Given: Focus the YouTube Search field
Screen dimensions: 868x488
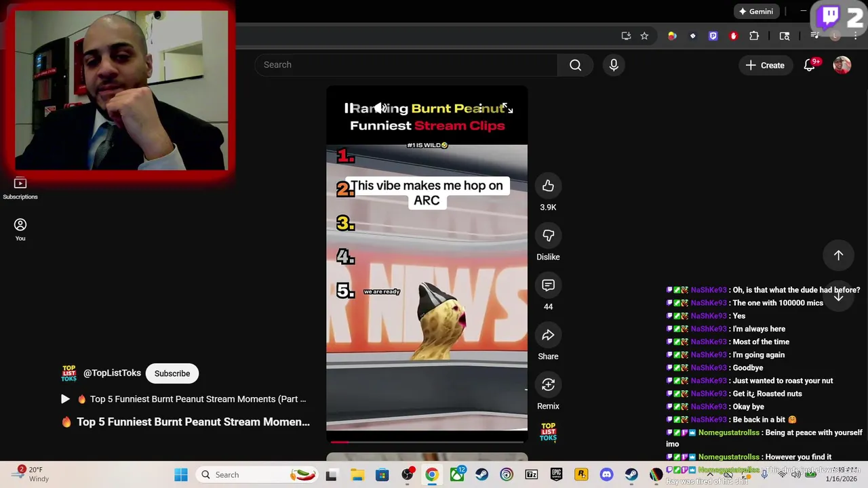Looking at the screenshot, I should pyautogui.click(x=406, y=65).
